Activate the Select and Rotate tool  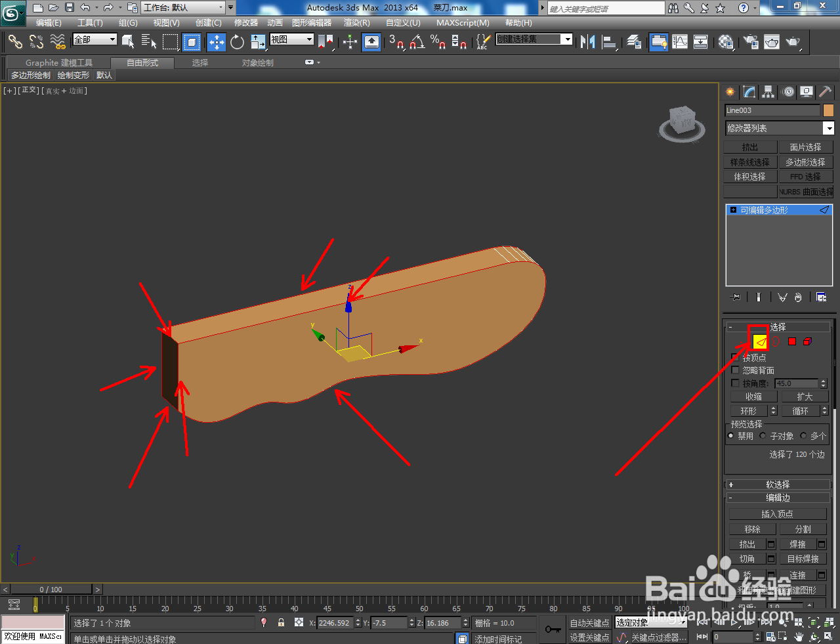coord(238,42)
